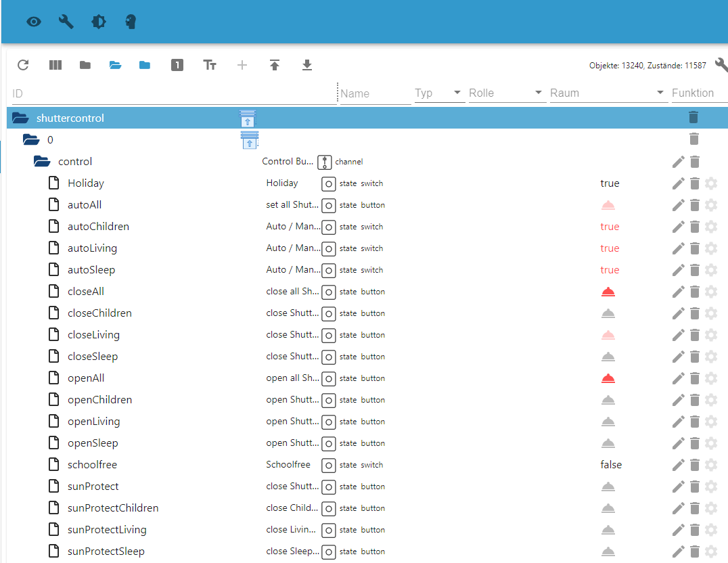The image size is (728, 563).
Task: Click the shuttercontrol adapter logo icon
Action: [x=248, y=118]
